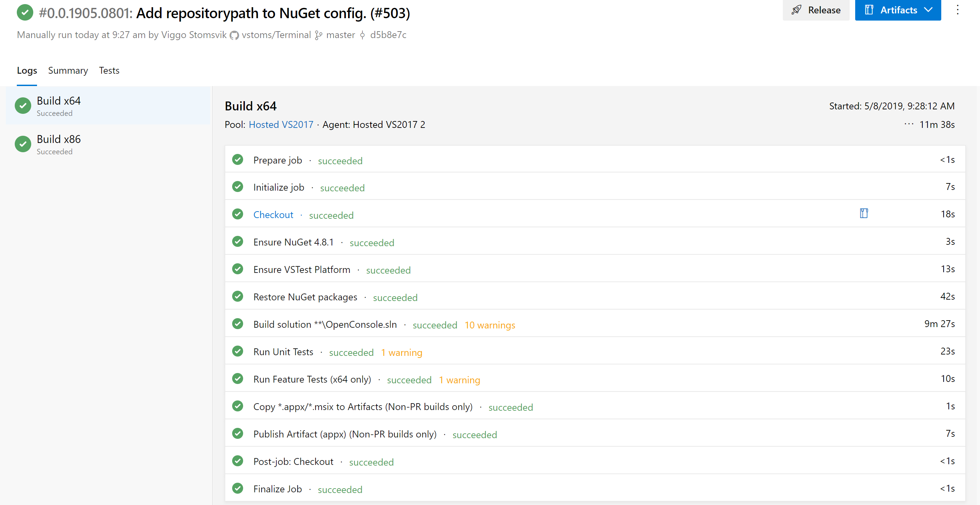The height and width of the screenshot is (505, 980).
Task: Open the 10 warnings on Build solution
Action: pyautogui.click(x=490, y=325)
